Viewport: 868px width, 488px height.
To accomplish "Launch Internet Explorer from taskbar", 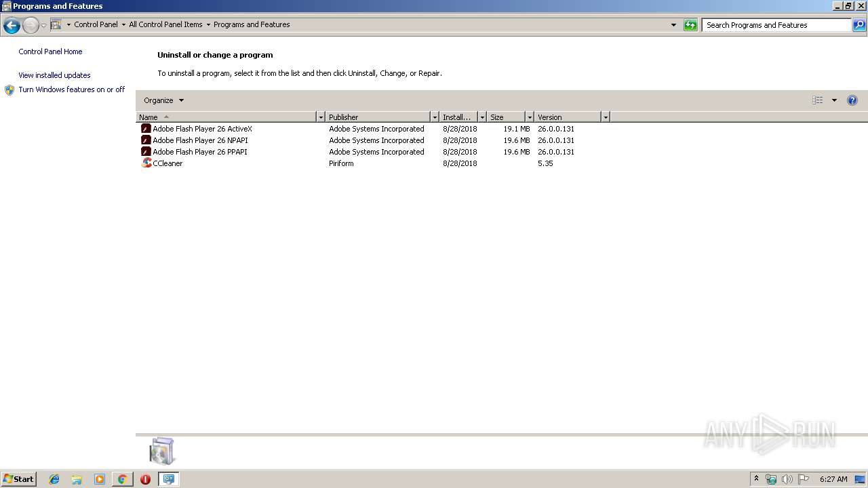I will (54, 479).
